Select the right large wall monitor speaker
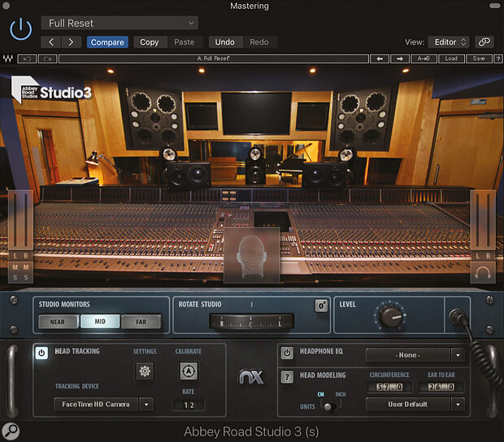The width and height of the screenshot is (504, 442). 361,118
